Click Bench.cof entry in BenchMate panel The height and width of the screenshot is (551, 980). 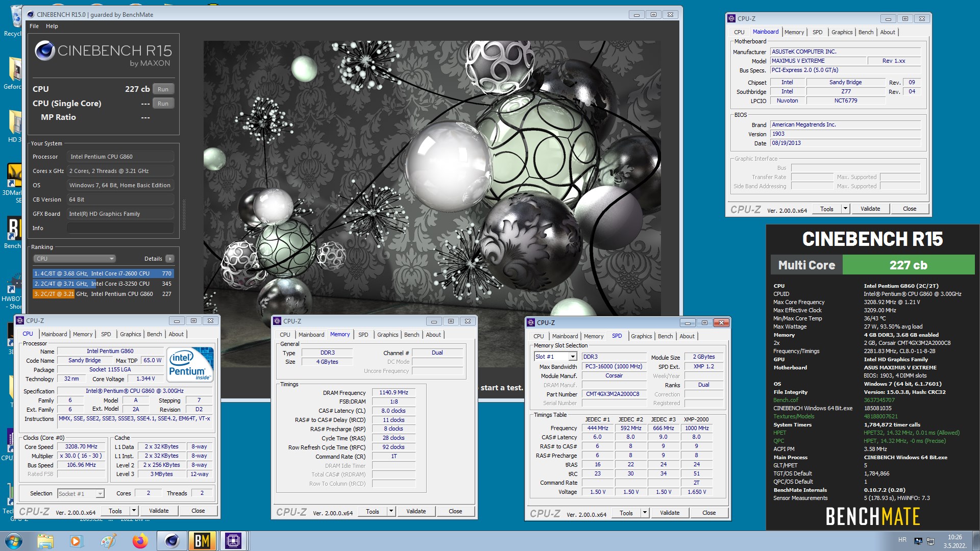pos(786,400)
